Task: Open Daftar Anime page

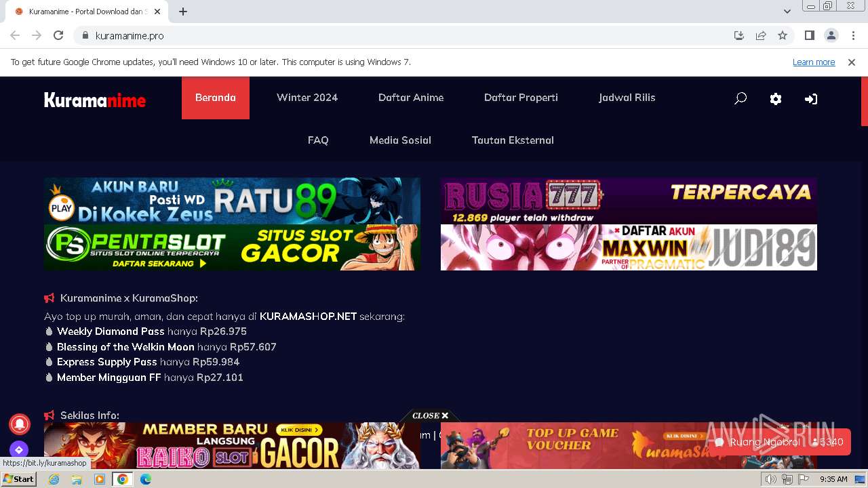Action: [411, 98]
